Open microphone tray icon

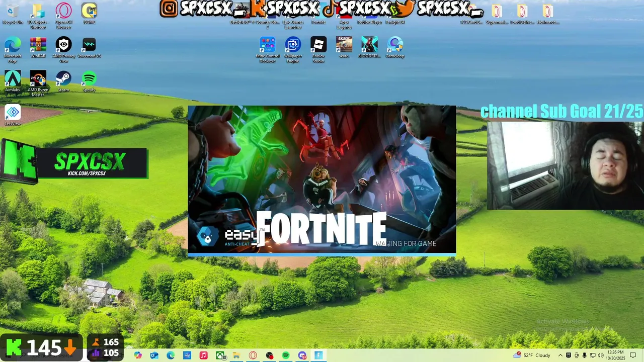584,355
